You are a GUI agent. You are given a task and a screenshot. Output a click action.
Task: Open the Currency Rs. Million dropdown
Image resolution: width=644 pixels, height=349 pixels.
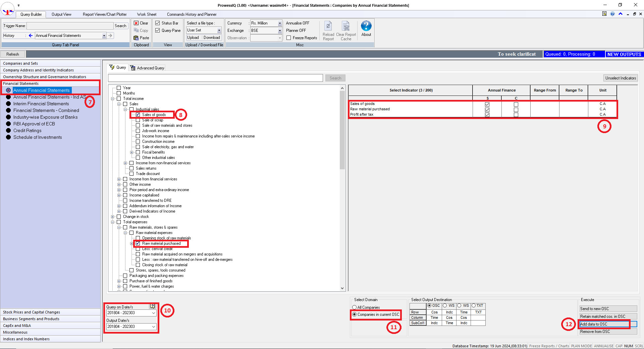click(x=280, y=23)
